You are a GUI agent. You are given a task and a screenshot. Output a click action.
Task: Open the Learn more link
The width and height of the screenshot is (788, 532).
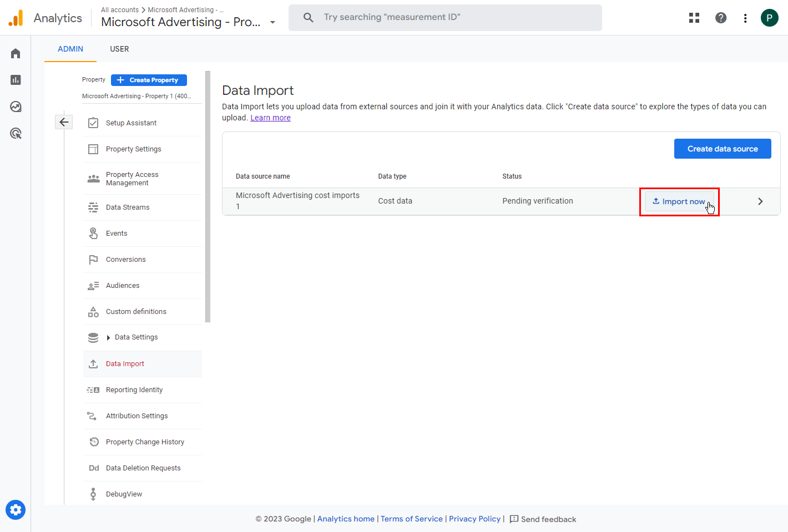(270, 118)
